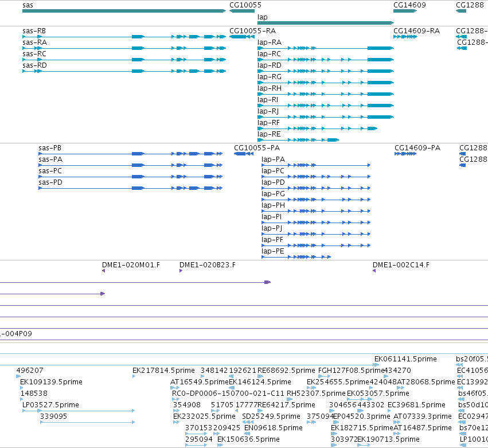Select the 295094 EST label
The image size is (488, 448).
[198, 439]
